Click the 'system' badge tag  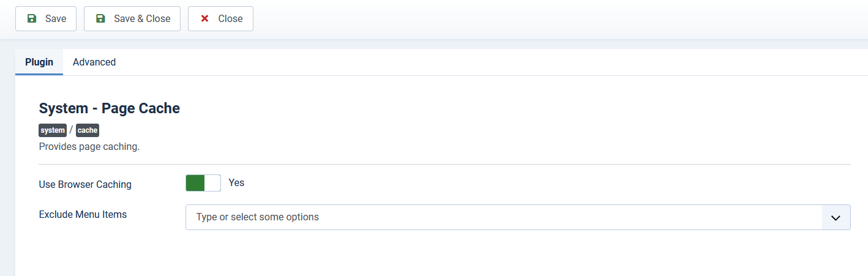tap(53, 130)
